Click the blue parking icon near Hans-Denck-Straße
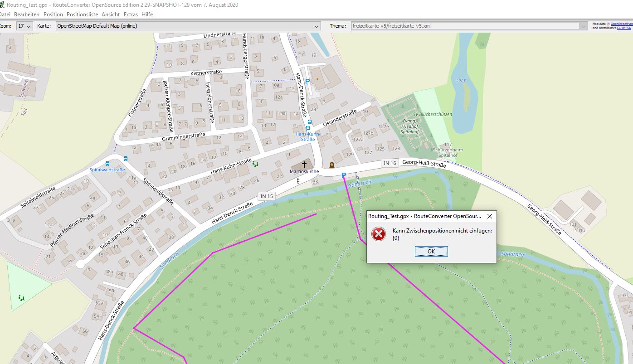Screen dimensions: 633x364 pyautogui.click(x=307, y=82)
